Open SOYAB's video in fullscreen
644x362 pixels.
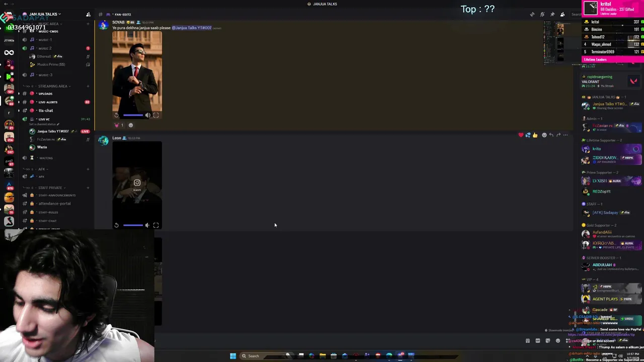point(156,115)
